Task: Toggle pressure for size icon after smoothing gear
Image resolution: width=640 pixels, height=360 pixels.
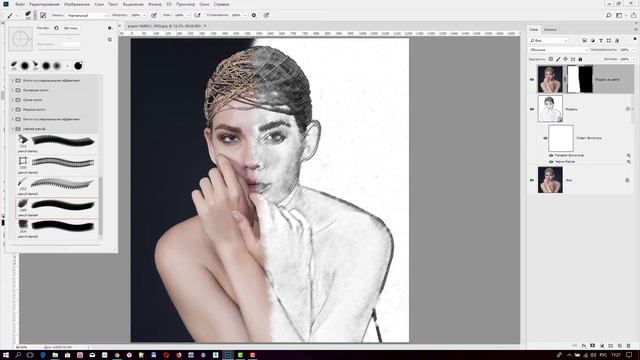Action: pyautogui.click(x=266, y=15)
